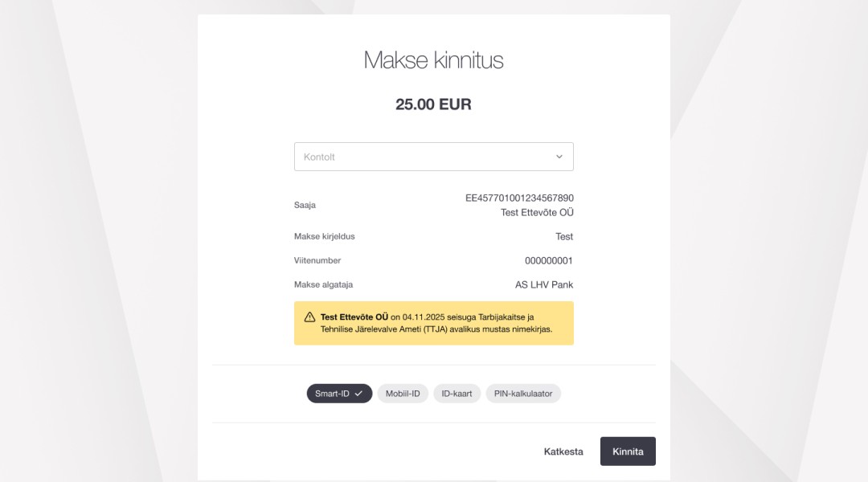The width and height of the screenshot is (868, 482).
Task: Click the 25.00 EUR payment amount
Action: (433, 104)
